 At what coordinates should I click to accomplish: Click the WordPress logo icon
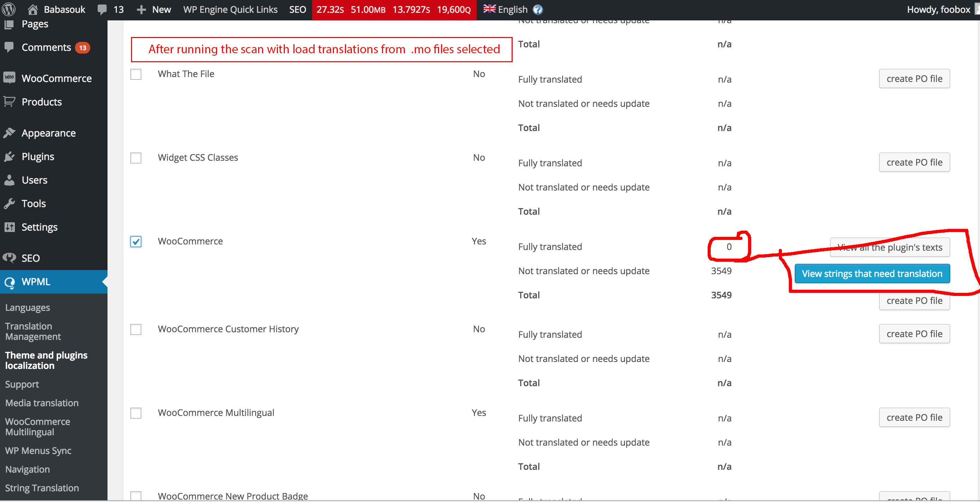8,9
